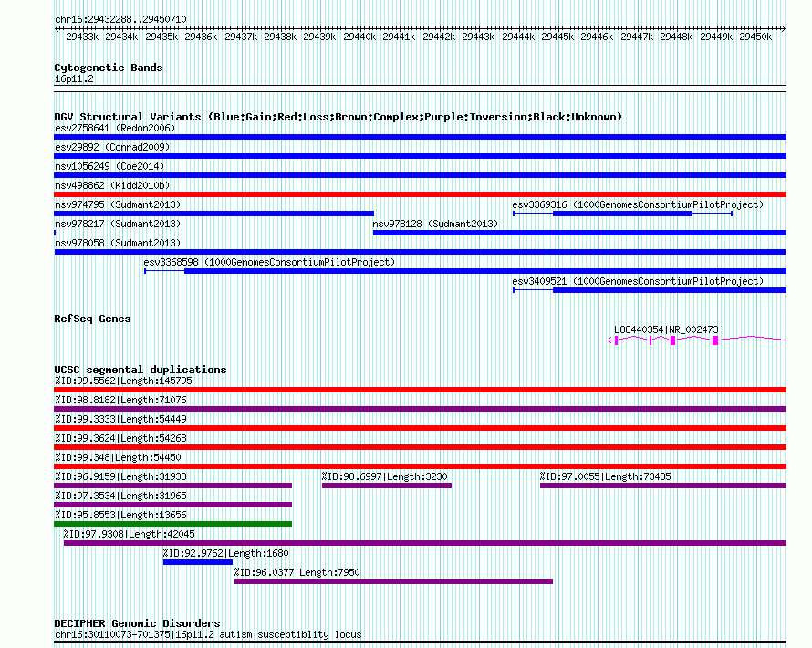Click duplication %ID:96.9159 Length:31938 label
The height and width of the screenshot is (648, 812).
(120, 476)
